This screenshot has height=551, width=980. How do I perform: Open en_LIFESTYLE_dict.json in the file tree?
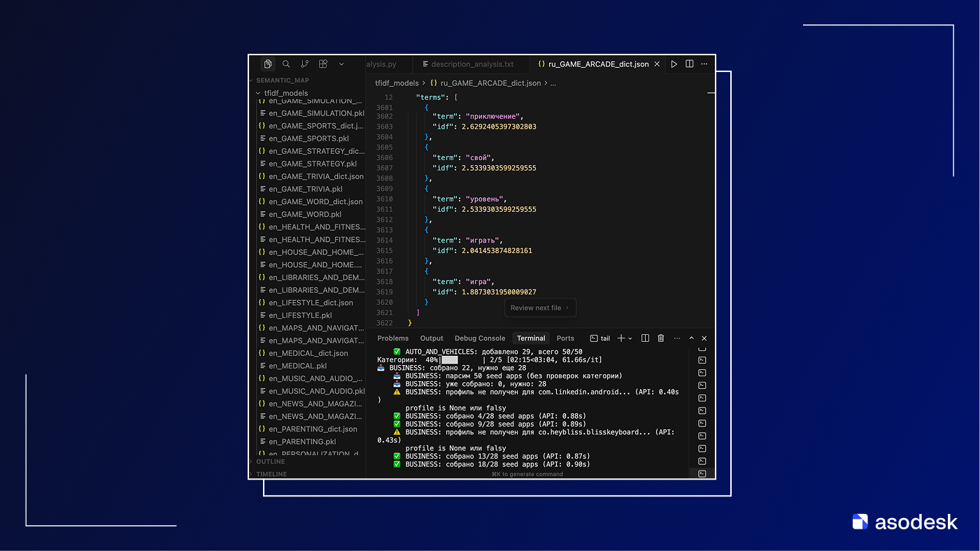311,303
